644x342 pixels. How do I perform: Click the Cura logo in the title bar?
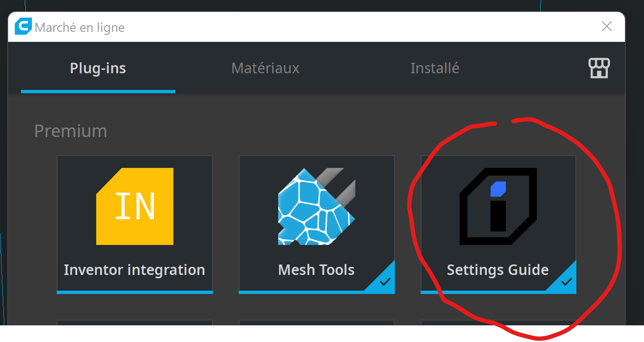[23, 27]
